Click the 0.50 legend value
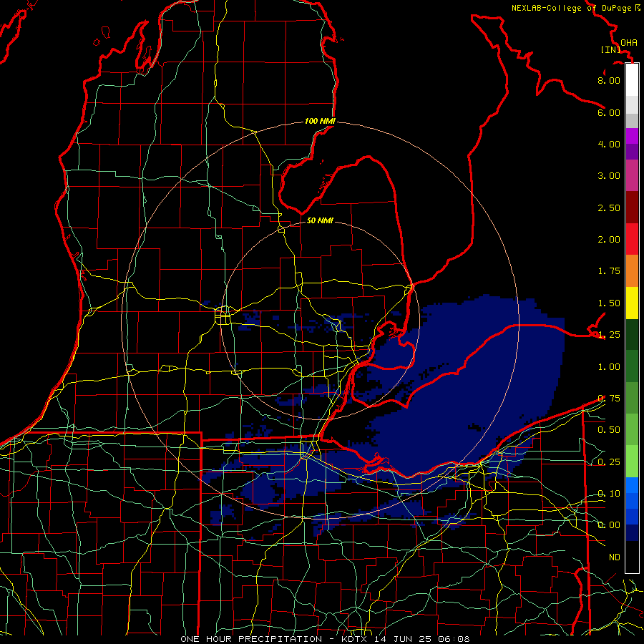 [609, 430]
